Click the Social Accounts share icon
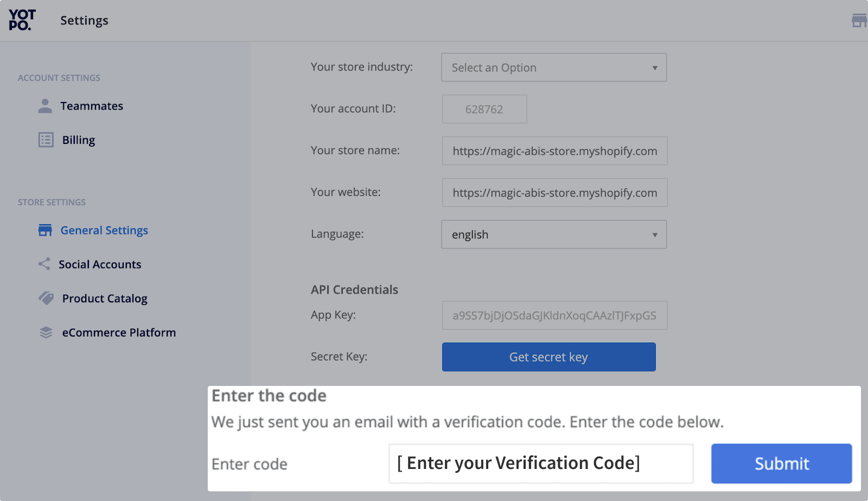Screen dimensions: 868x501 tap(44, 264)
